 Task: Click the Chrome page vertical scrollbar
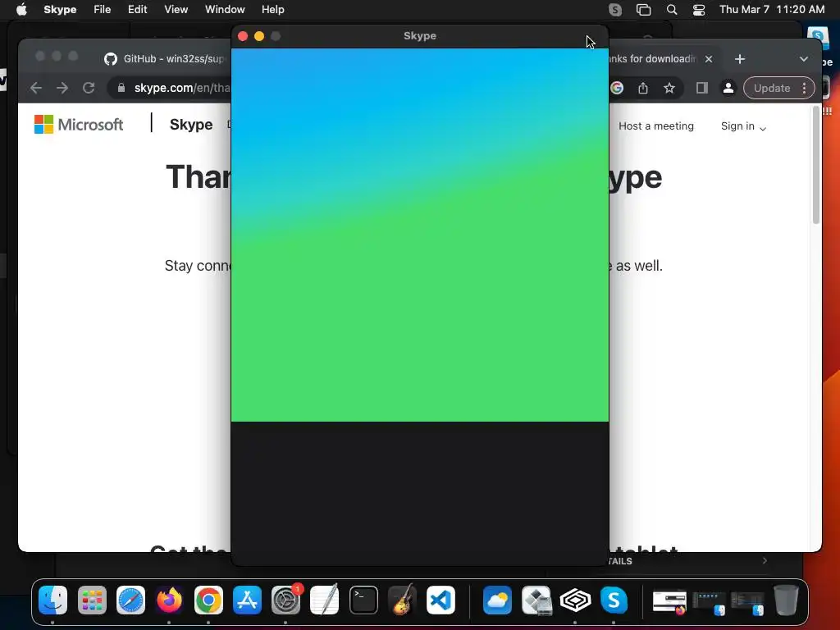coord(816,165)
